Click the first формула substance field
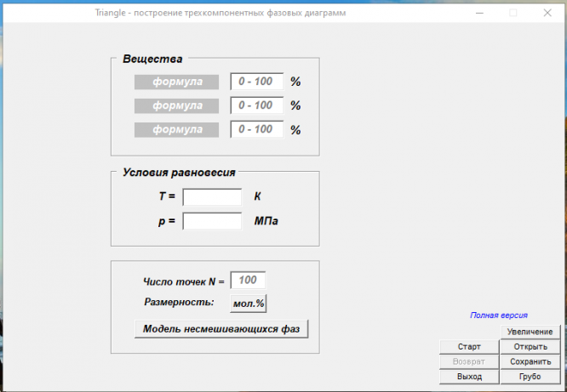 click(176, 82)
